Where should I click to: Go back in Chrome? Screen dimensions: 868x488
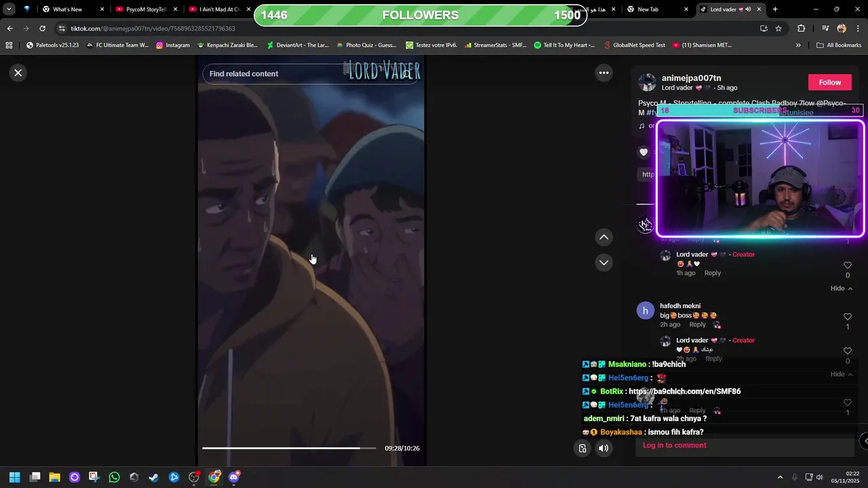[x=9, y=28]
